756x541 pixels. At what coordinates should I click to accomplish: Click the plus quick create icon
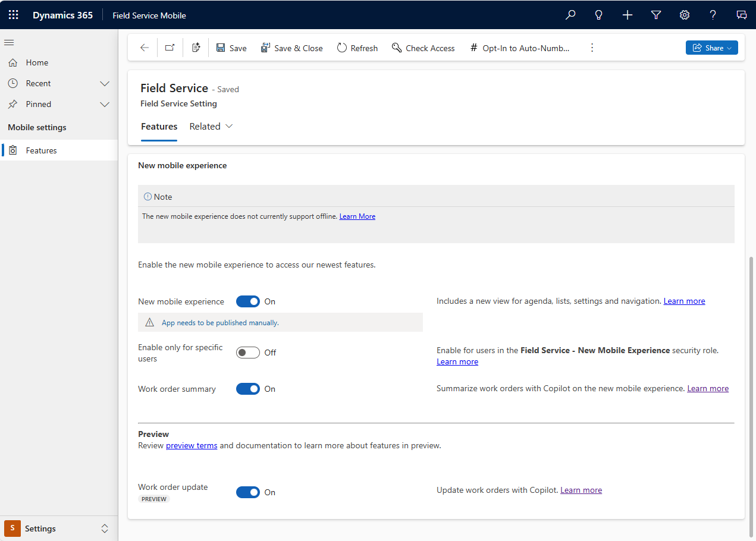[x=628, y=15]
